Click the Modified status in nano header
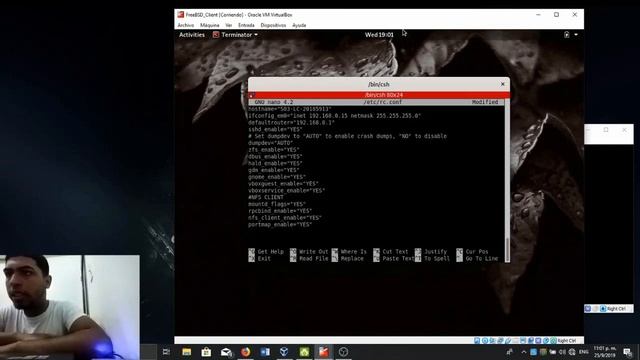 pyautogui.click(x=485, y=102)
